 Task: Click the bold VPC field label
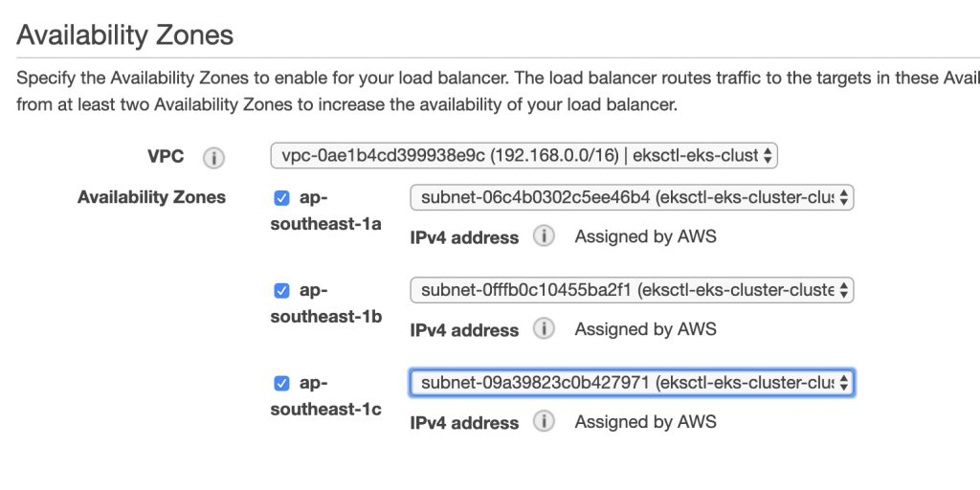coord(166,156)
